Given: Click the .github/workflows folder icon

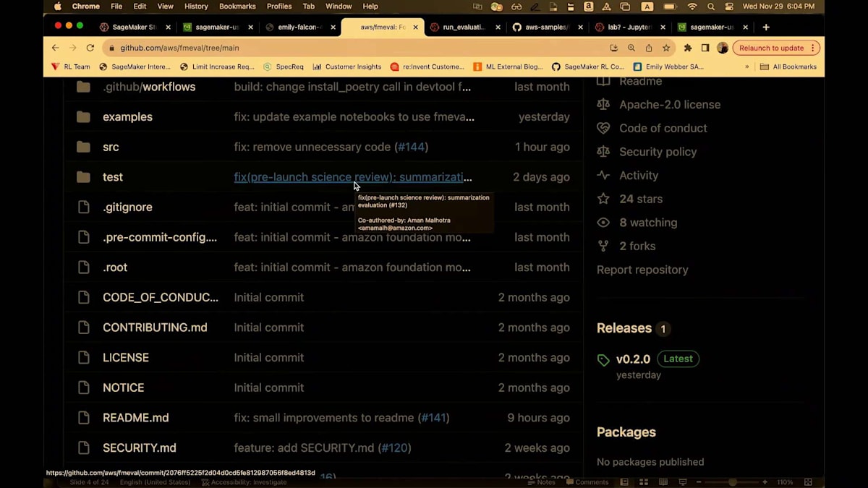Looking at the screenshot, I should pos(84,87).
